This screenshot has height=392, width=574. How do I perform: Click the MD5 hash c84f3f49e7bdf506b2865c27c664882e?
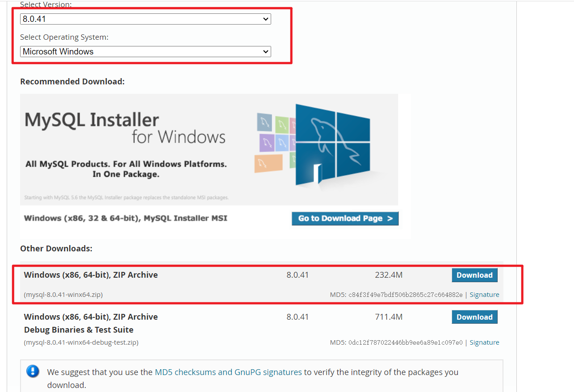[406, 295]
